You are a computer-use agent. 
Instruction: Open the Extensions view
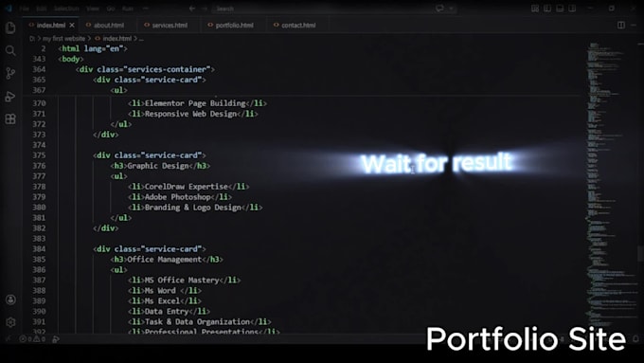tap(10, 119)
